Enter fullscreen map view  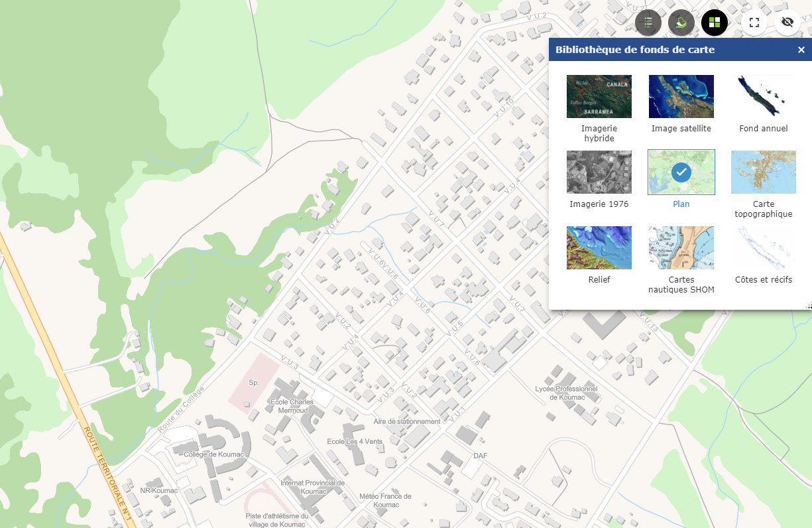pyautogui.click(x=754, y=22)
